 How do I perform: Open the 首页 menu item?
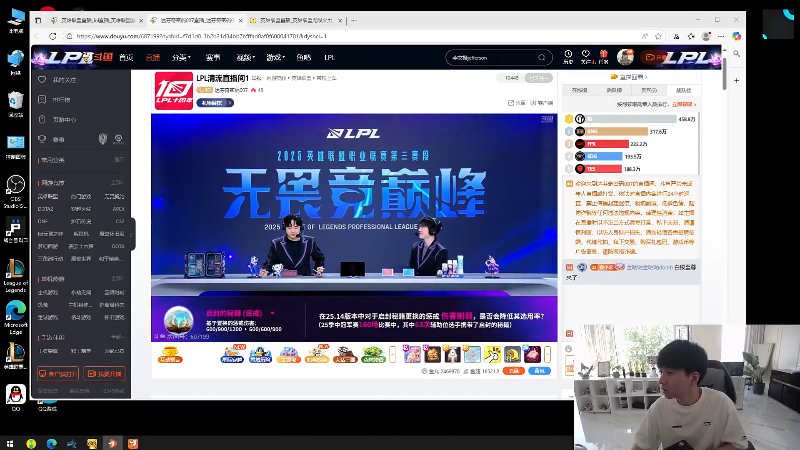(126, 58)
